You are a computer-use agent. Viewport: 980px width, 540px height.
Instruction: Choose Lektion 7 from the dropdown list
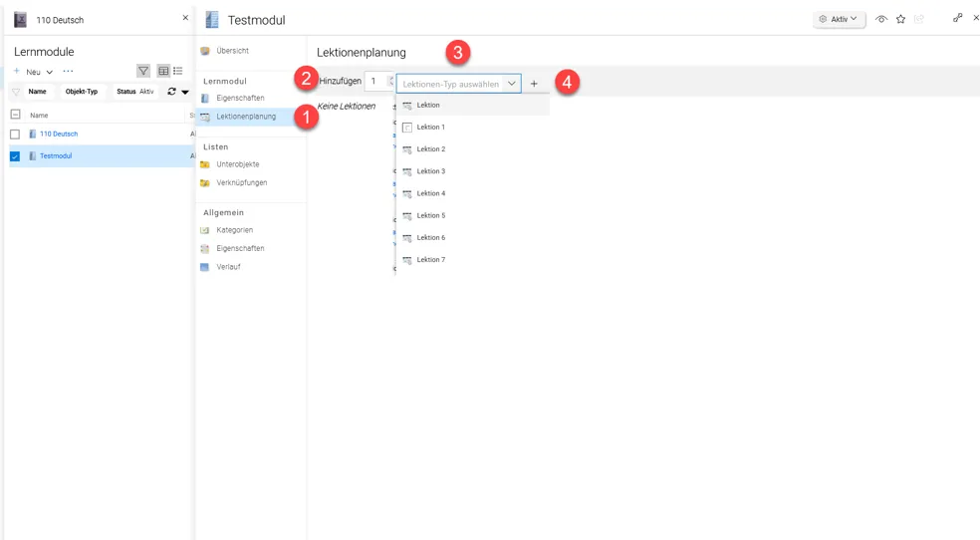tap(473, 259)
